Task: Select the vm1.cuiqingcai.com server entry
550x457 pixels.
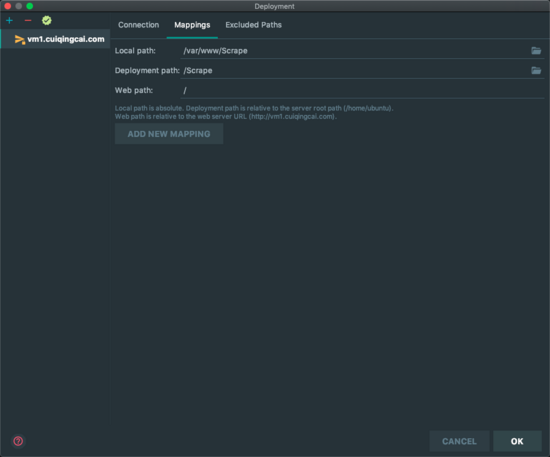Action: [55, 39]
